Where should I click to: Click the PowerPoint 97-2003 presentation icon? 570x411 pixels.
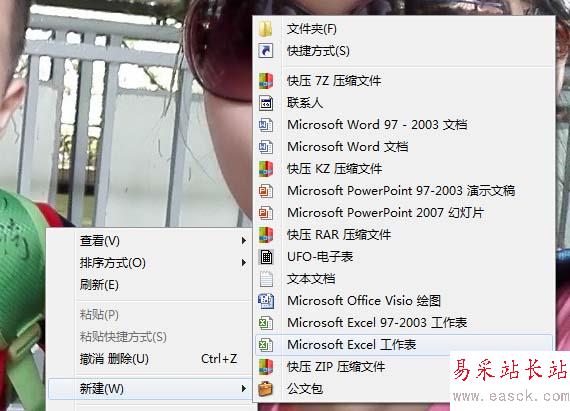(x=266, y=191)
